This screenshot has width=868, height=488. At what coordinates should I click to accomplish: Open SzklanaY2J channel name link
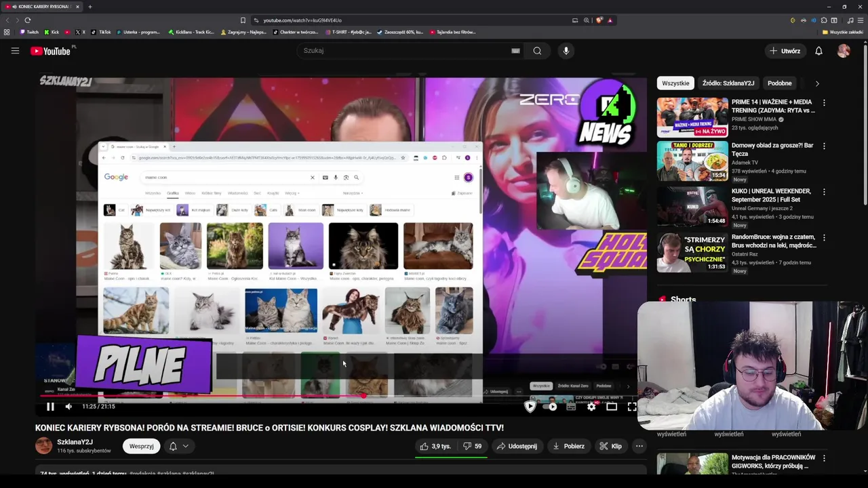(75, 442)
